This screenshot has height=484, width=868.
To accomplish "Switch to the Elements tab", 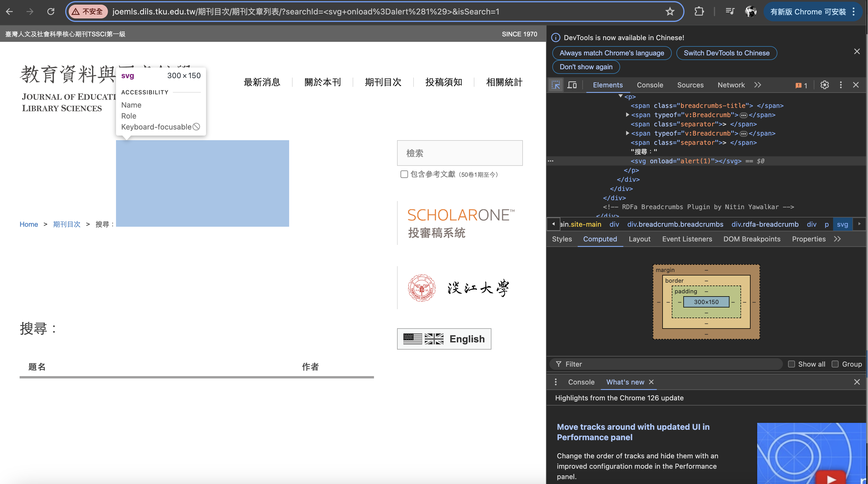I will click(607, 85).
